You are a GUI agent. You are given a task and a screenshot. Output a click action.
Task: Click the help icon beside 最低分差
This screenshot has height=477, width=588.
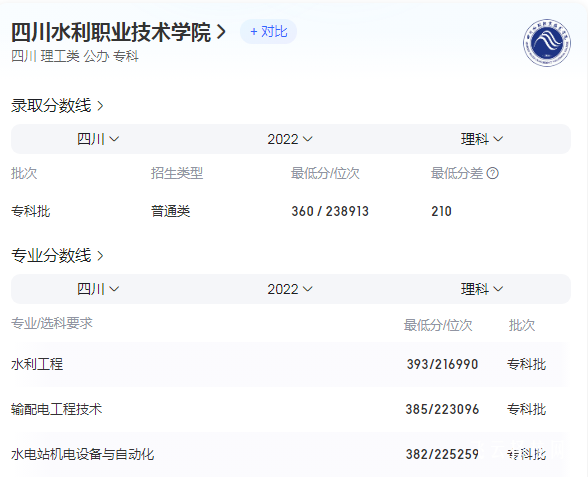point(492,173)
